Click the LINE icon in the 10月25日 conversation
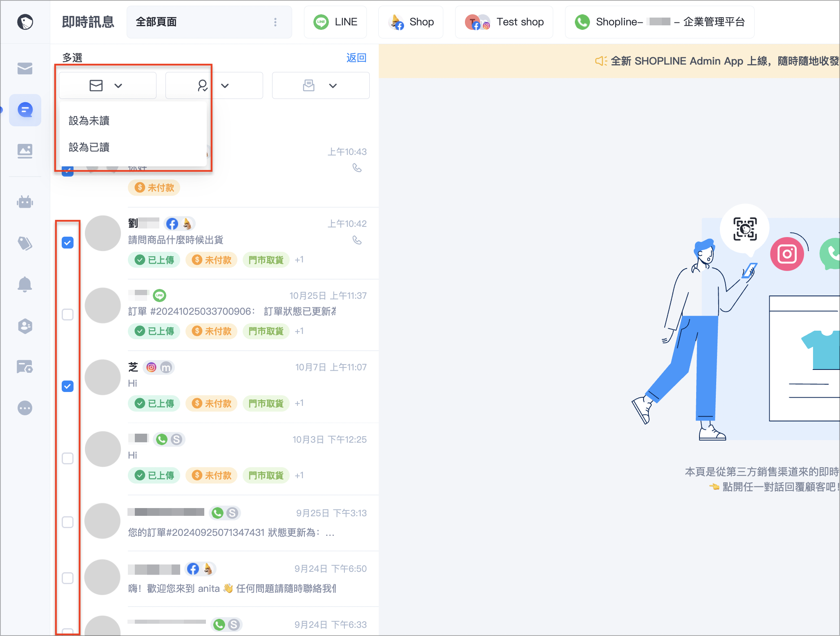This screenshot has height=636, width=840. (159, 295)
